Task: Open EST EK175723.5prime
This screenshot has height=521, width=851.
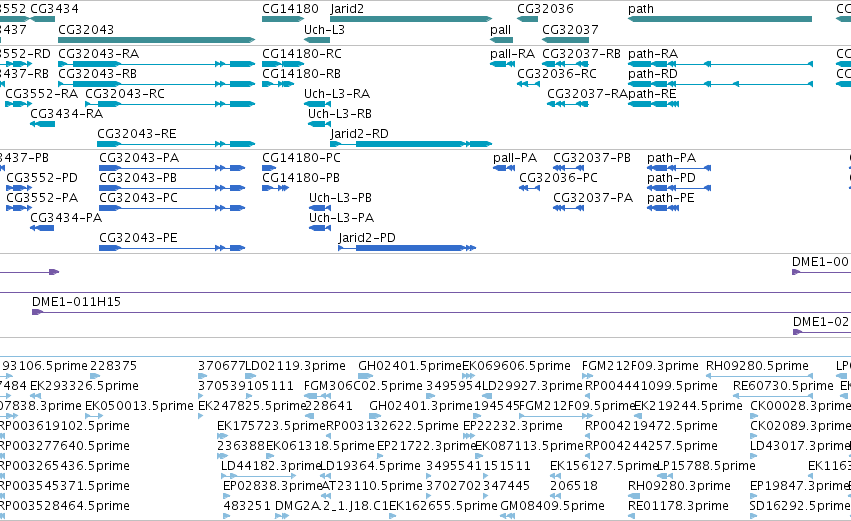Action: pos(271,426)
